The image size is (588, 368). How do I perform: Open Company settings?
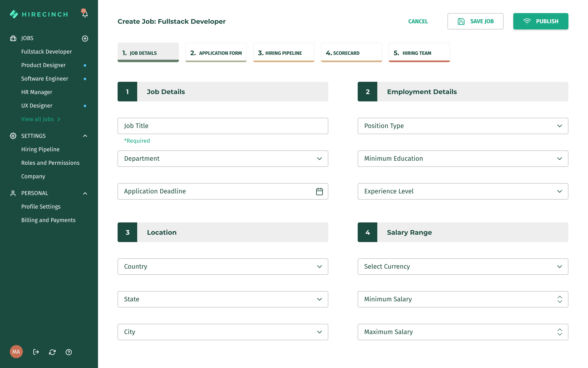[33, 176]
